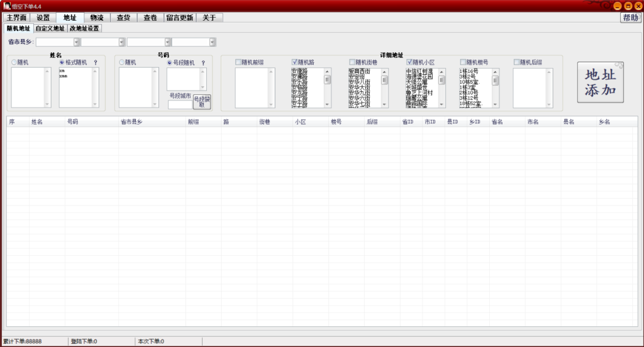The height and width of the screenshot is (347, 644).
Task: Focus the 号段城市 input field
Action: (179, 104)
